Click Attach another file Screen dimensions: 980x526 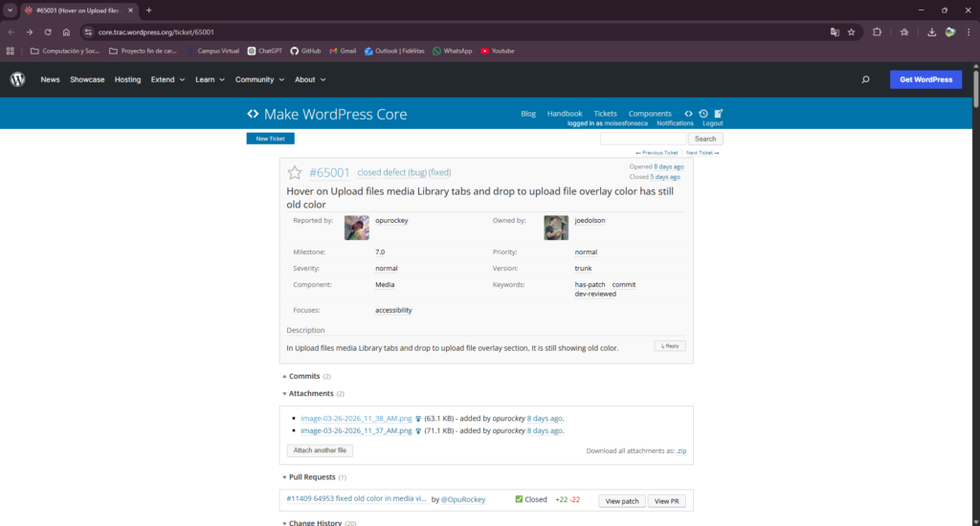click(x=320, y=450)
